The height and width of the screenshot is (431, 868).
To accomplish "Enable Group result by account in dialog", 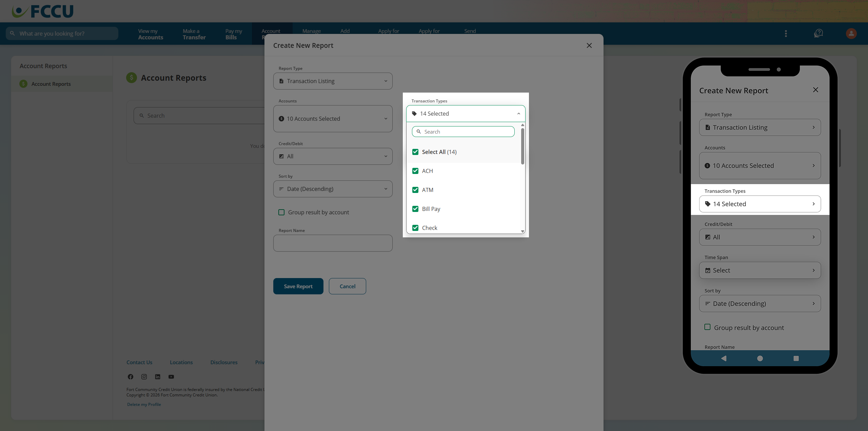I will coord(281,212).
